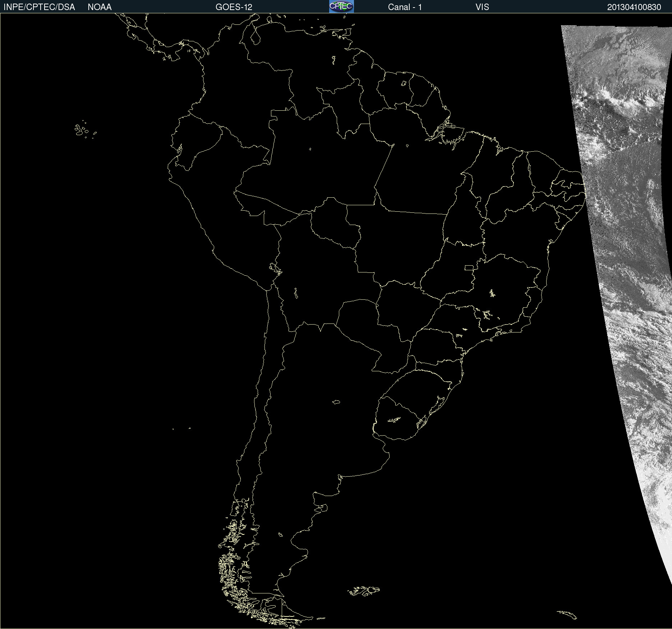Viewport: 672px width, 629px height.
Task: Click the 201304100830 timestamp
Action: point(634,7)
